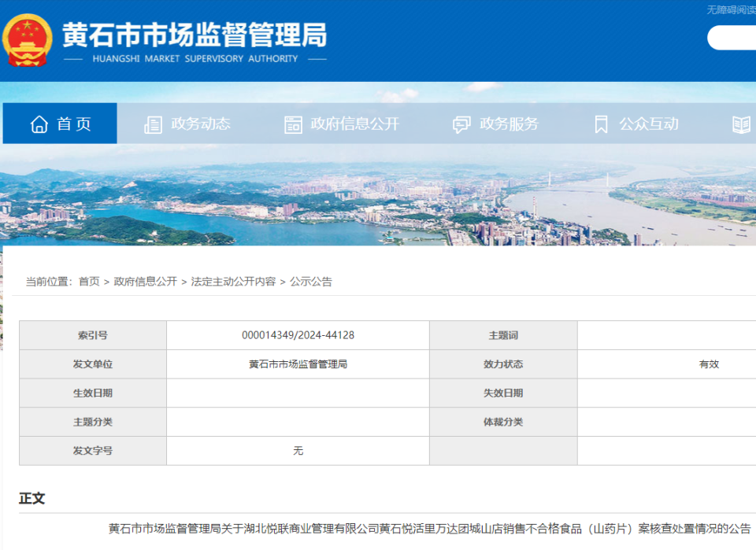Click the 黄石市市场监督管理局 site title
The height and width of the screenshot is (550, 756).
(195, 35)
